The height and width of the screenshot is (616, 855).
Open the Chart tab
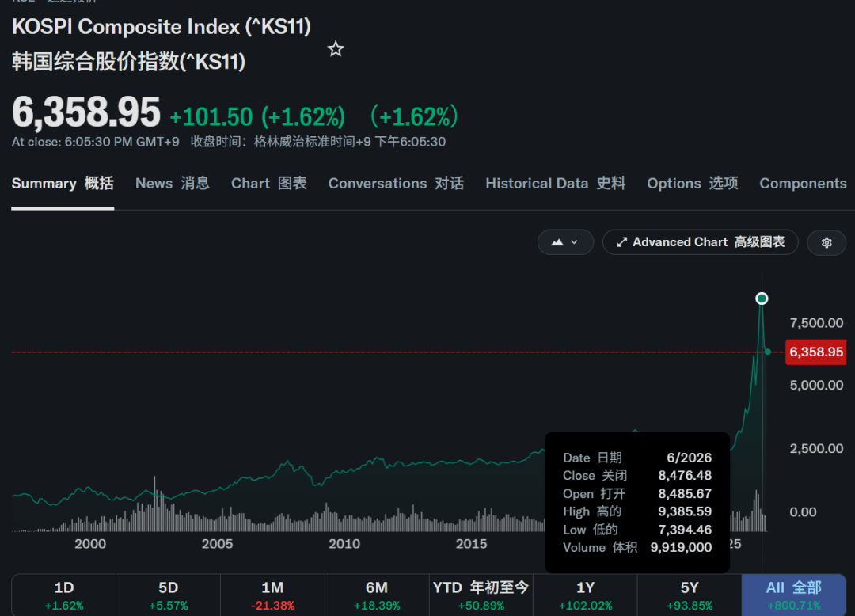(x=269, y=184)
